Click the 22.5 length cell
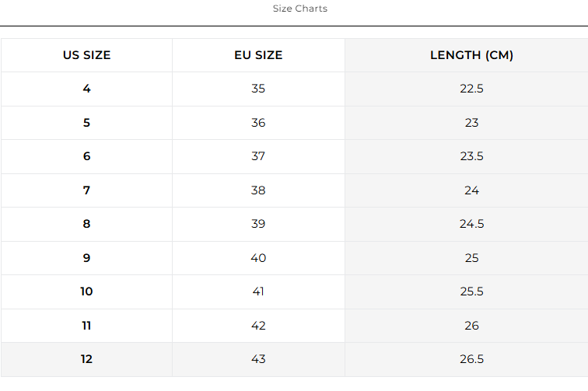588x391 pixels. coord(471,89)
